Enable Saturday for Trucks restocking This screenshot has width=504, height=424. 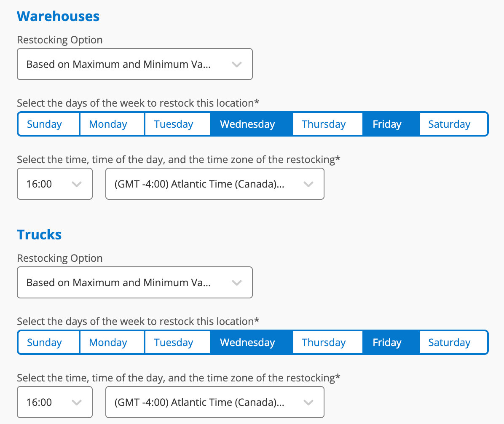coord(453,342)
